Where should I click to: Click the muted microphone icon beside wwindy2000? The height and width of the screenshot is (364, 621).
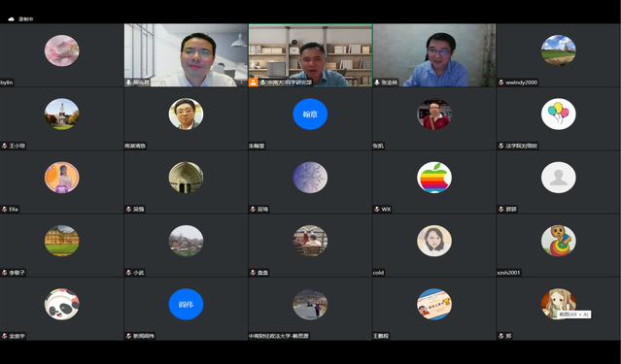[501, 83]
